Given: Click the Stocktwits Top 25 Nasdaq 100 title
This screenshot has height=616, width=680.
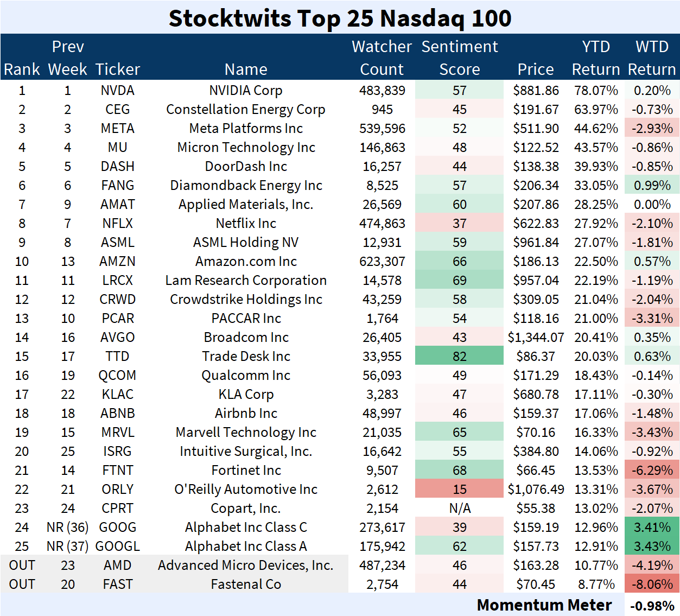Looking at the screenshot, I should pyautogui.click(x=340, y=18).
